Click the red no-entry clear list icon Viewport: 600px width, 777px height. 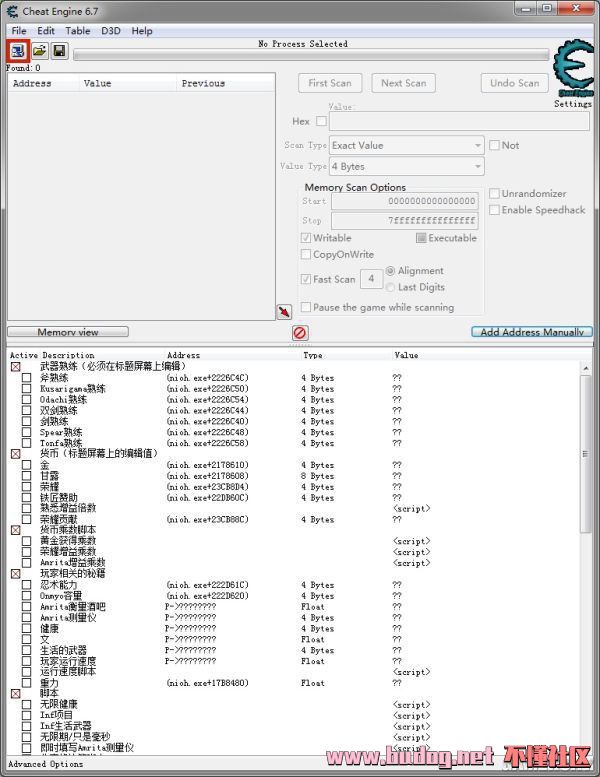[299, 332]
